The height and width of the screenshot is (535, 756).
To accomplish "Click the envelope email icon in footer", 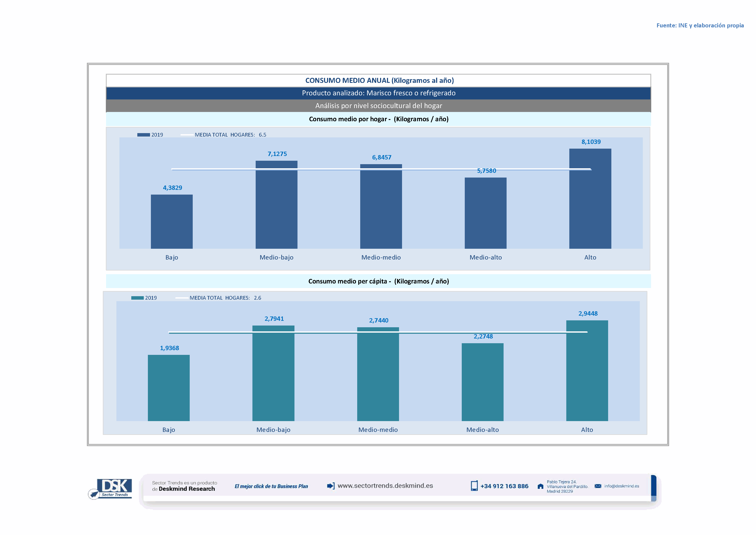I will pyautogui.click(x=598, y=486).
